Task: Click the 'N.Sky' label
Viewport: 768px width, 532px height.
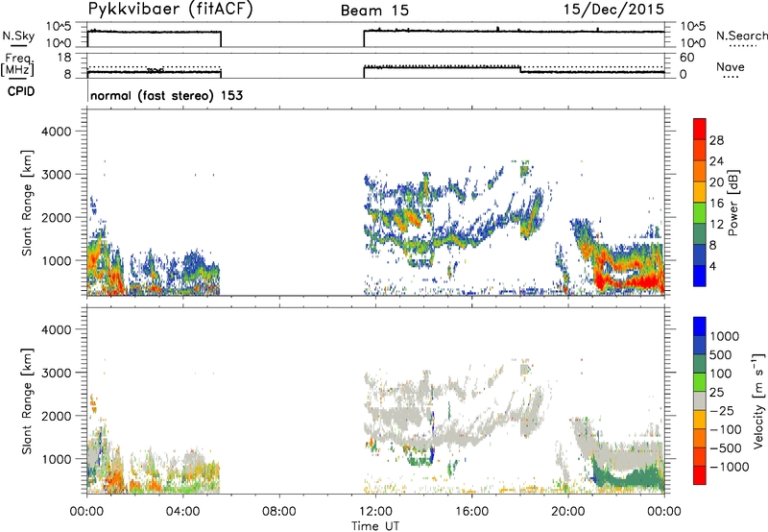Action: (18, 36)
